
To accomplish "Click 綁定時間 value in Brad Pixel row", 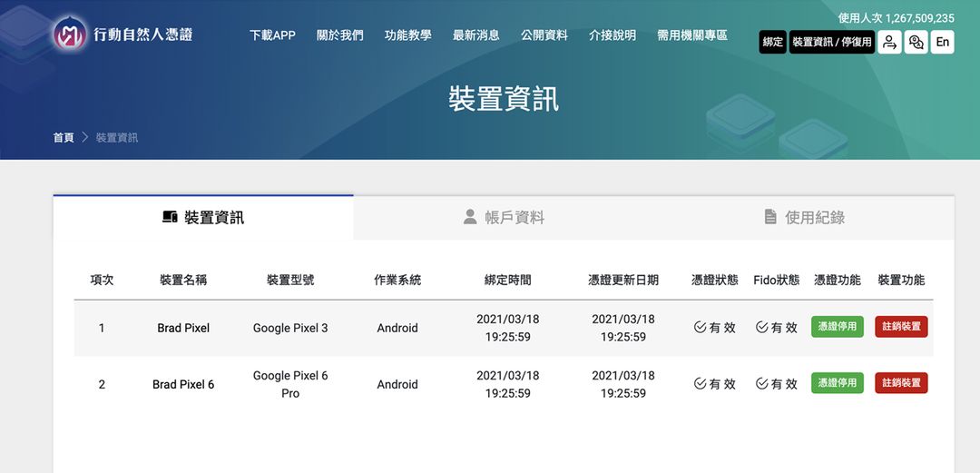I will 507,328.
